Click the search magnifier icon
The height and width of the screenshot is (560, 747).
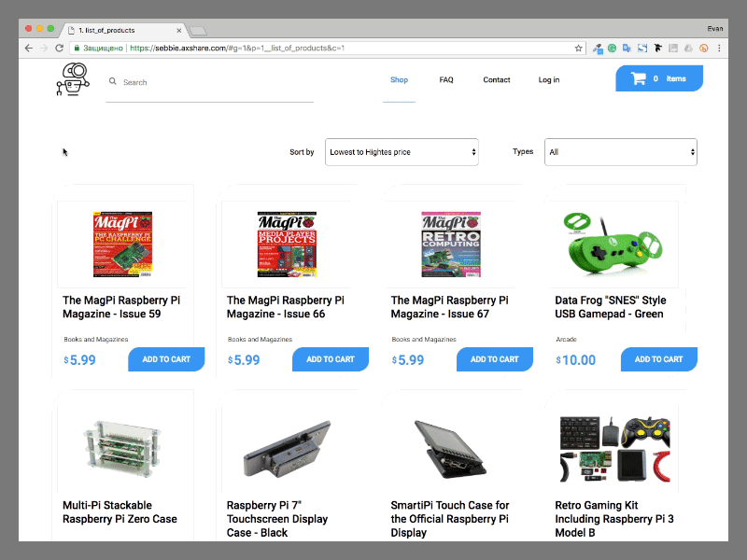click(x=112, y=81)
